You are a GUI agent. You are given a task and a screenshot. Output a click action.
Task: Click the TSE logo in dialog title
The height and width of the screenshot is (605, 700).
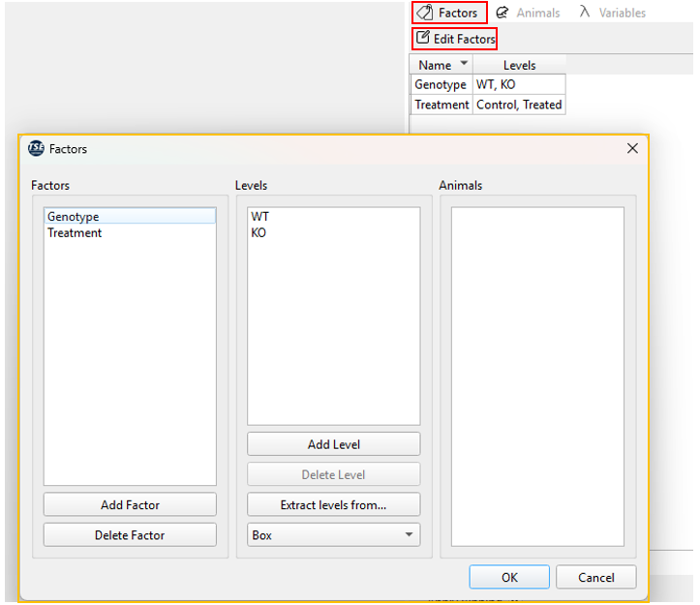click(x=36, y=148)
